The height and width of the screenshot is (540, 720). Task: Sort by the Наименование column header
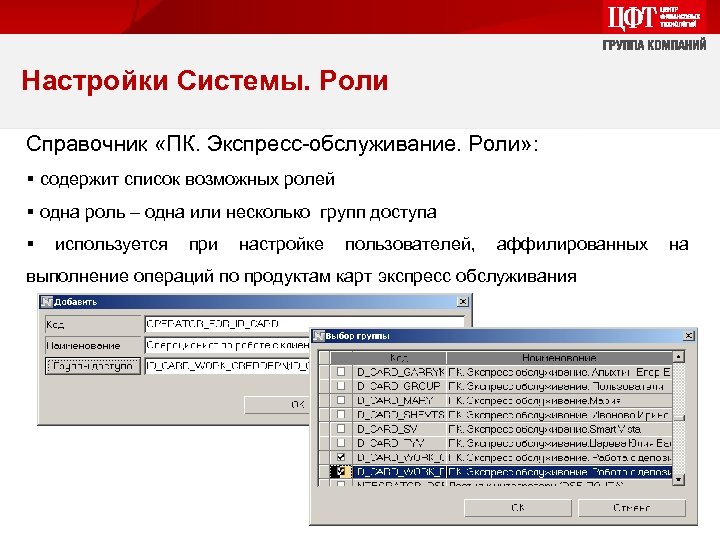tap(559, 357)
